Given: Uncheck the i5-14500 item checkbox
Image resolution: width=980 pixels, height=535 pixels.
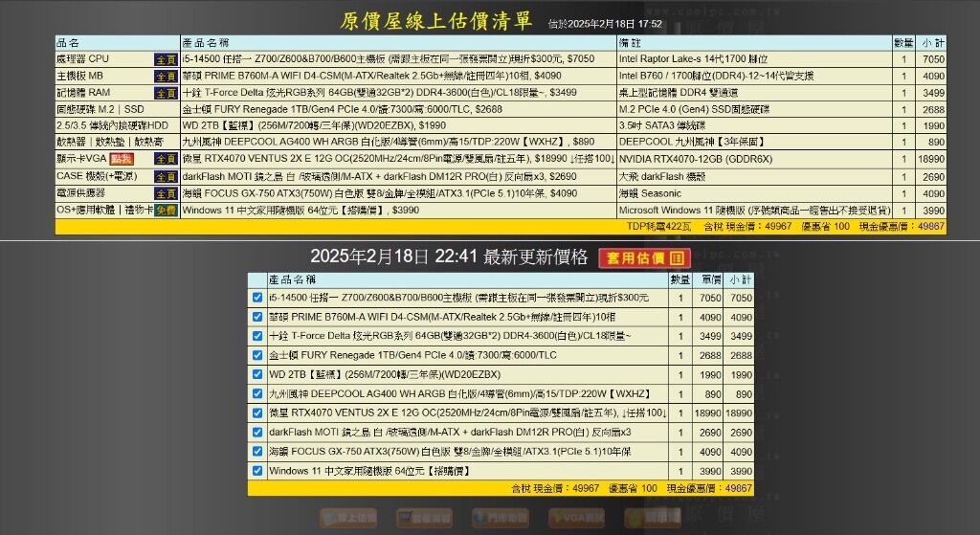Looking at the screenshot, I should click(256, 298).
